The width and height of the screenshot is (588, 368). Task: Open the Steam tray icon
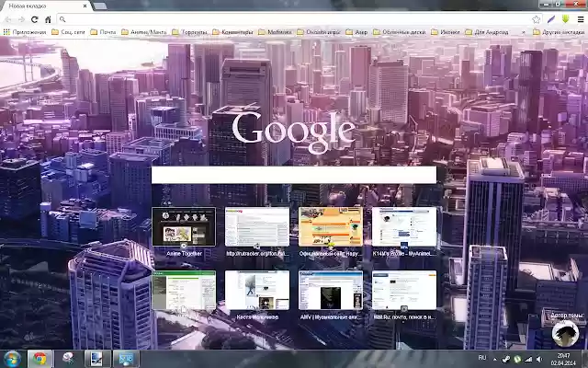tap(506, 360)
